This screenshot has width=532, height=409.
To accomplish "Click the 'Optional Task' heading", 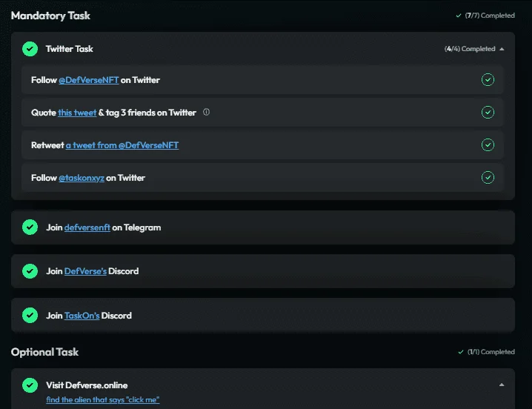I will tap(44, 352).
